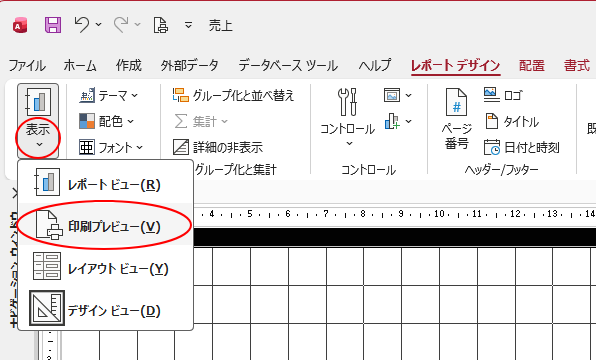Choose レイアウト ビュー(Y) from the menu
The height and width of the screenshot is (360, 596).
click(x=106, y=267)
